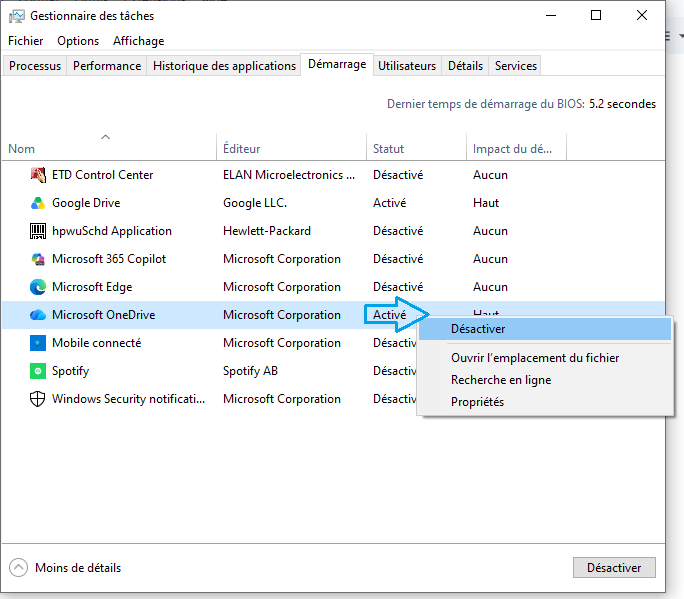
Task: Open the Affichage menu
Action: click(139, 41)
